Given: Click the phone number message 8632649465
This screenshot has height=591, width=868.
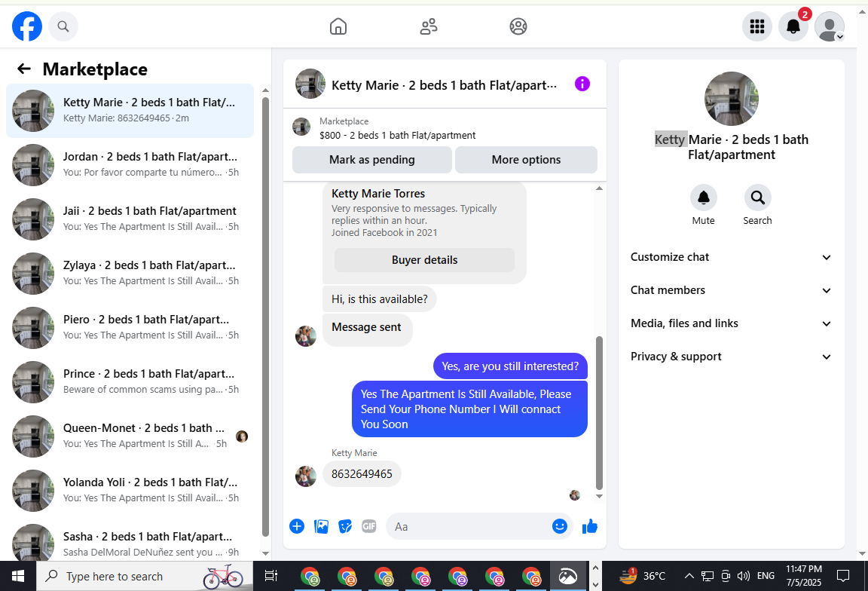Looking at the screenshot, I should [x=362, y=474].
